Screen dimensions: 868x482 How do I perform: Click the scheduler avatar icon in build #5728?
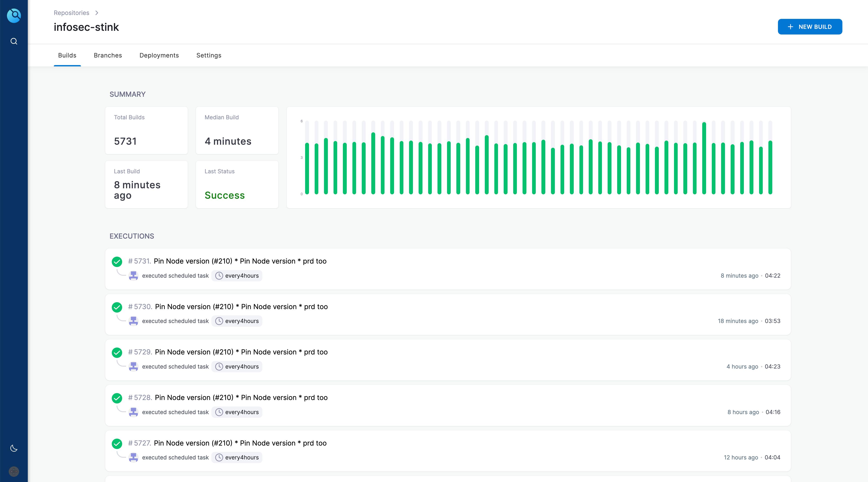[133, 412]
